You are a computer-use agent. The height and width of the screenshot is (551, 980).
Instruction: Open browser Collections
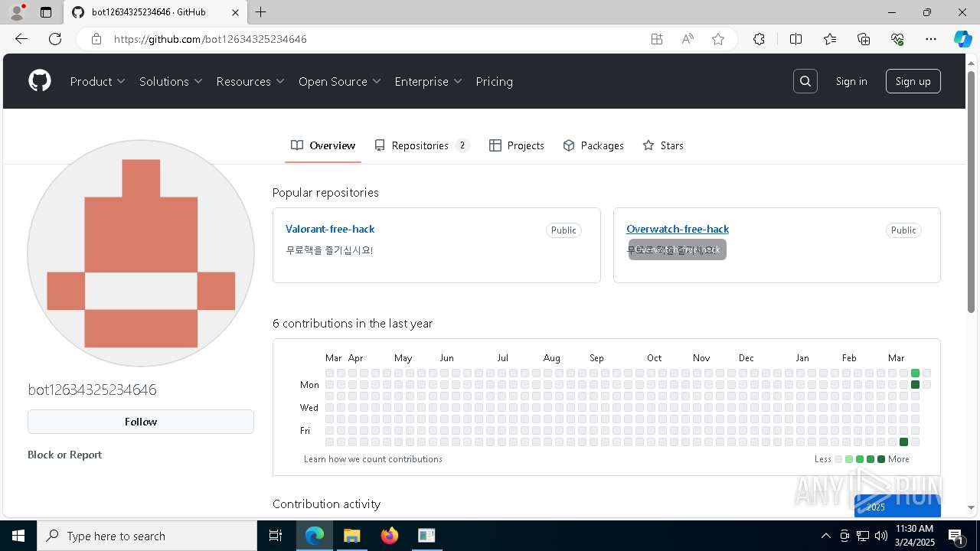864,39
